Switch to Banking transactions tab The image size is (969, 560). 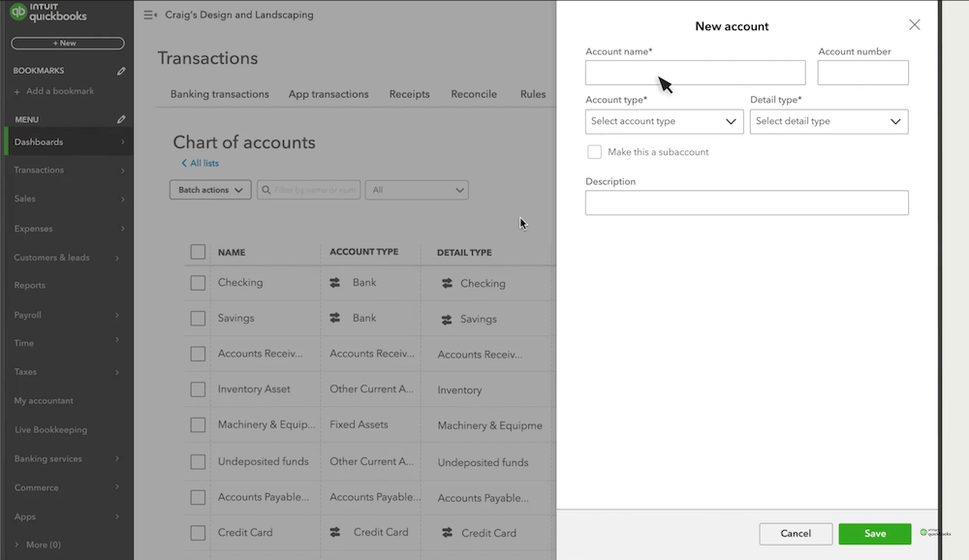[219, 94]
